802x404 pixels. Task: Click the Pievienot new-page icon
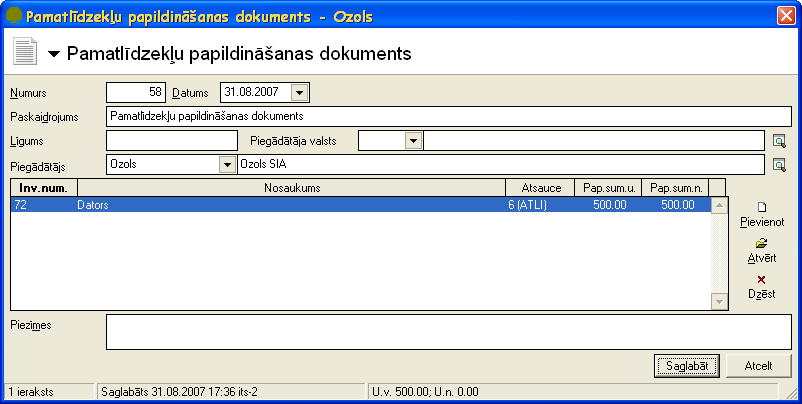(x=762, y=207)
